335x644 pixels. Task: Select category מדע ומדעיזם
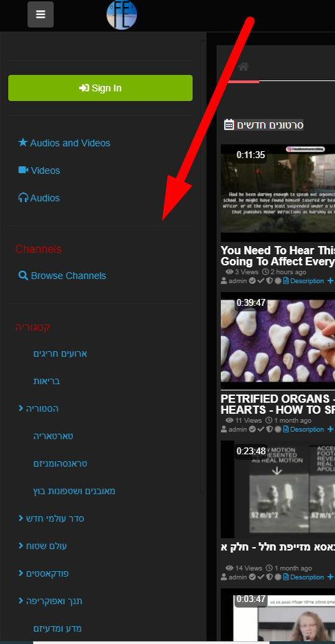pyautogui.click(x=58, y=629)
